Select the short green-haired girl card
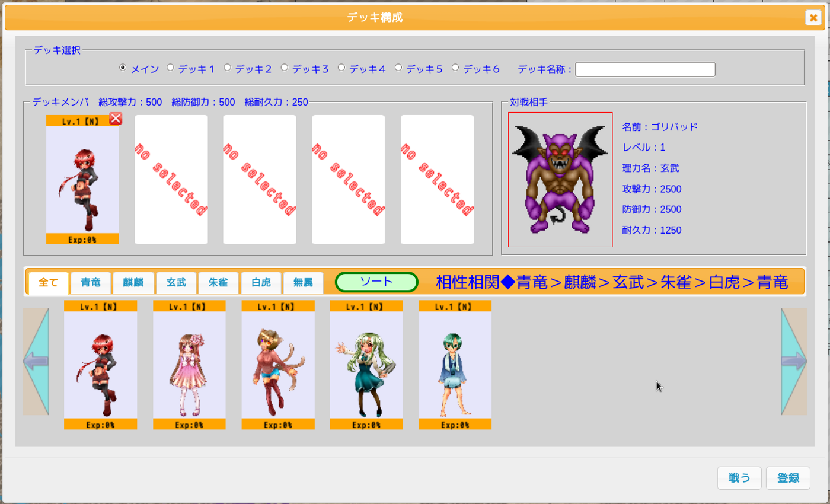This screenshot has height=504, width=830. pos(455,365)
